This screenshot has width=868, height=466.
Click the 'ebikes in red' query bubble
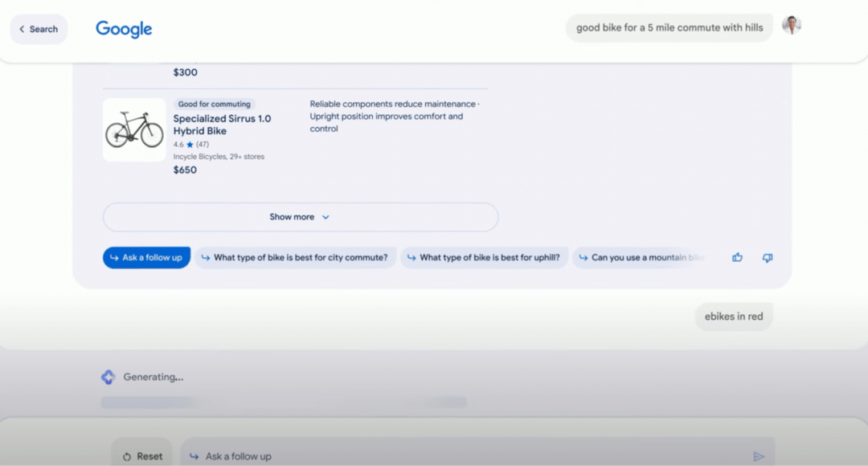point(733,317)
